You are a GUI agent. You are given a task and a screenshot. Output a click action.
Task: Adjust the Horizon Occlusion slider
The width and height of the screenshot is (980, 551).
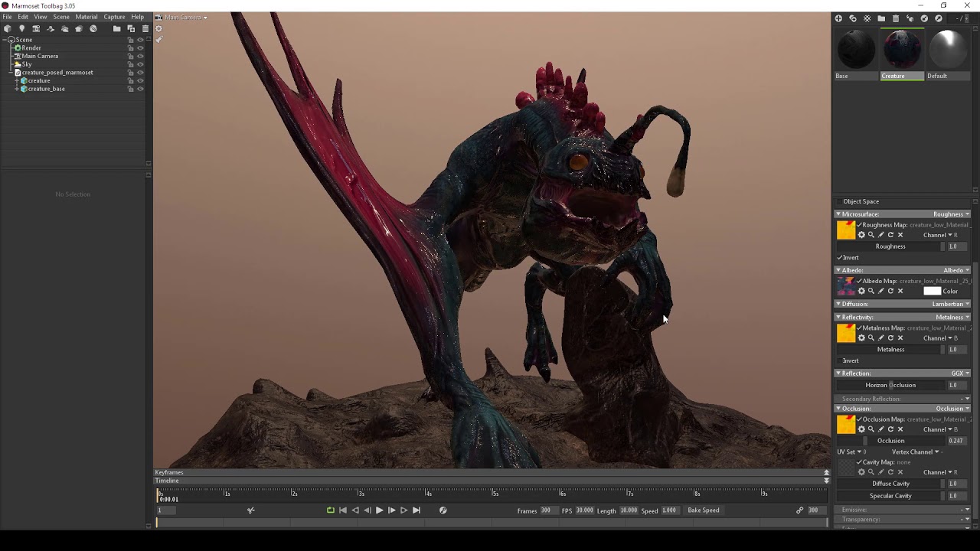[x=890, y=385]
